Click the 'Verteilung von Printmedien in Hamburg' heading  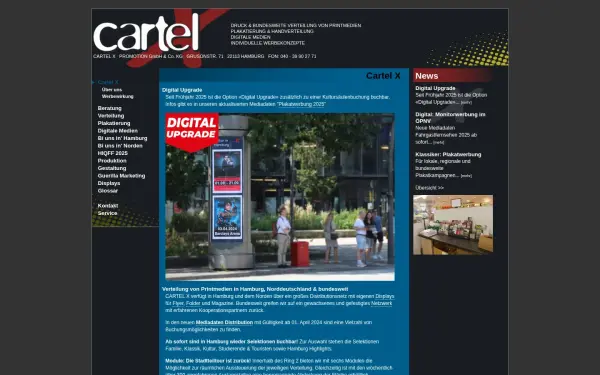coord(255,289)
